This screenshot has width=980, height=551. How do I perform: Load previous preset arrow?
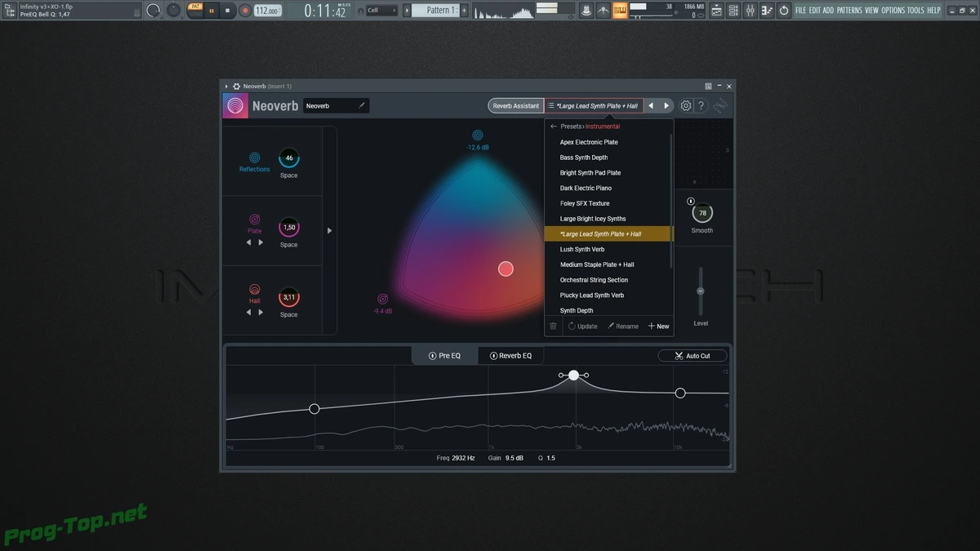pos(651,106)
